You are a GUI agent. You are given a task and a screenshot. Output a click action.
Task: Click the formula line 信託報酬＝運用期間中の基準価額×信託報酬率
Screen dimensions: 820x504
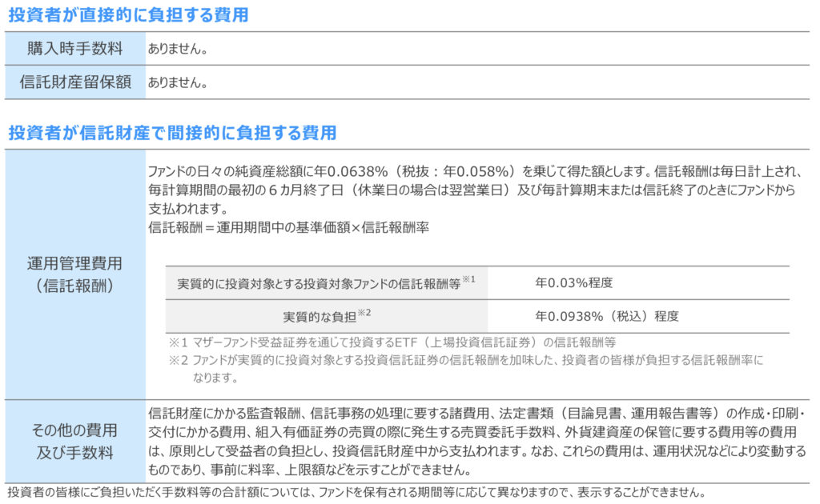click(289, 227)
